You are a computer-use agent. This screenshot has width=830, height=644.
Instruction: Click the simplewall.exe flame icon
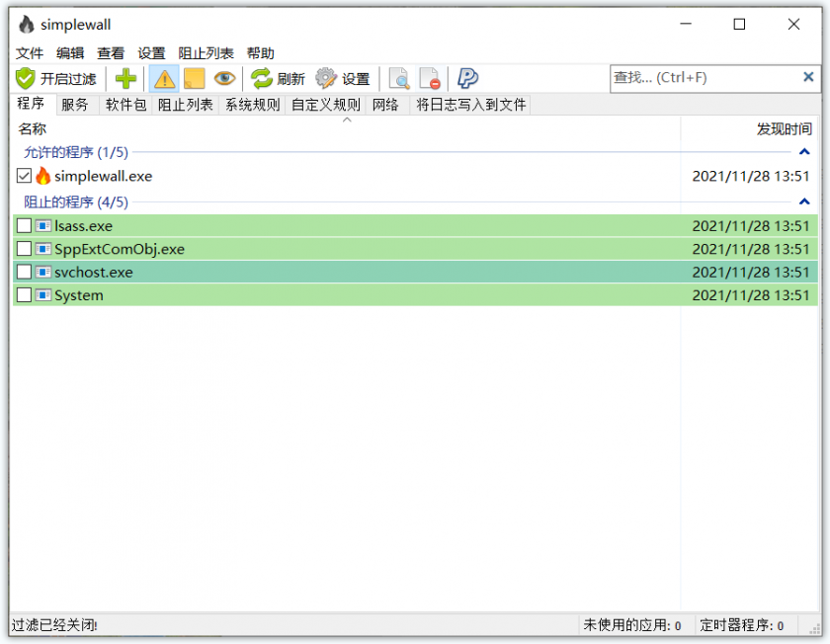coord(43,176)
